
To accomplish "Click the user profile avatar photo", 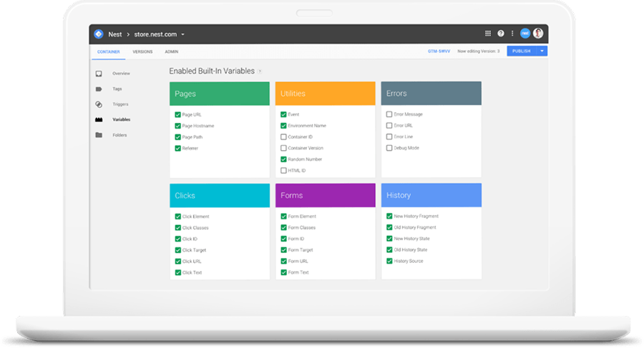I will click(538, 34).
